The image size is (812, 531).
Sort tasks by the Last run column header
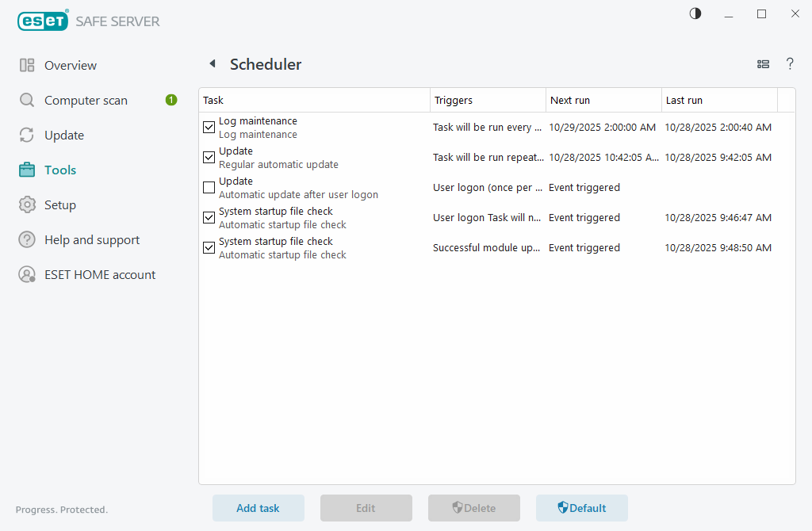pyautogui.click(x=684, y=100)
